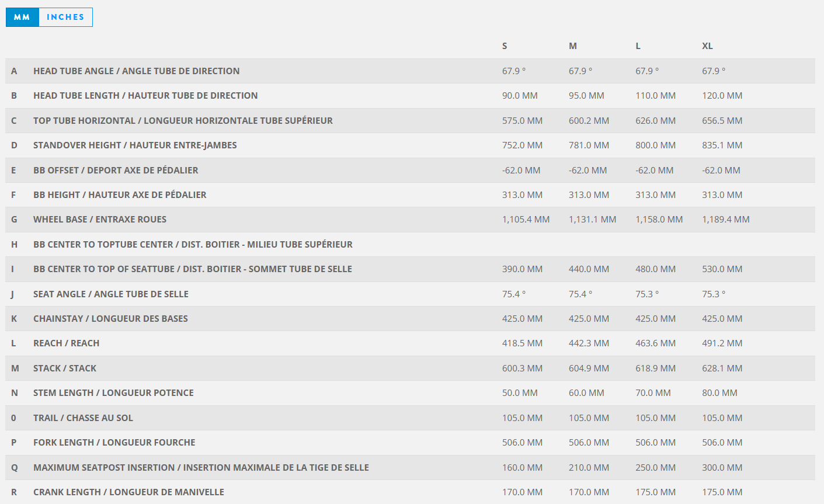The image size is (824, 504).
Task: Click the Standover Height row label
Action: point(135,145)
